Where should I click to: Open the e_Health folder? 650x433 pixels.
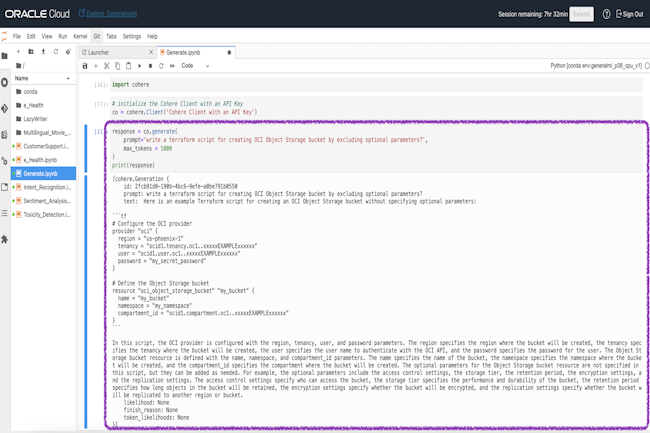pyautogui.click(x=43, y=105)
